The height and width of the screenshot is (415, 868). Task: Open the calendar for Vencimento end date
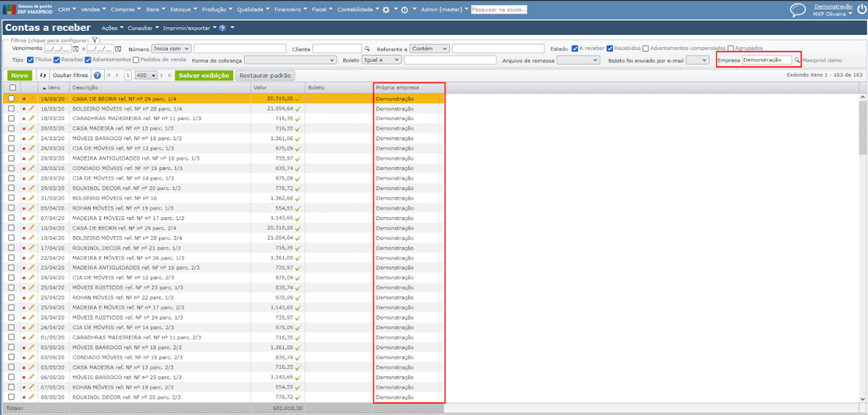coord(118,48)
